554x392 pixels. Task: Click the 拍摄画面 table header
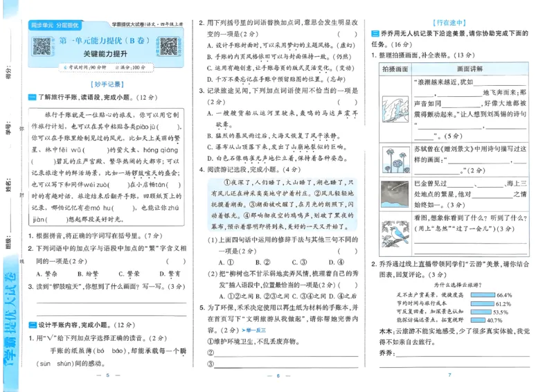click(395, 69)
